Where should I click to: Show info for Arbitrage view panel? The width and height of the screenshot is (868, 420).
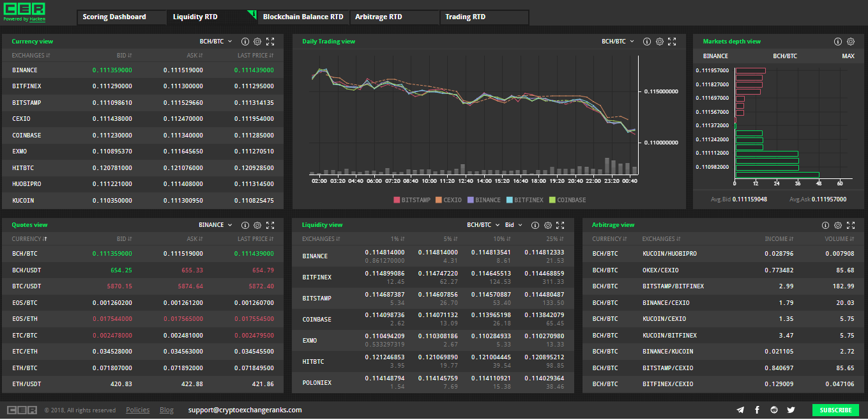pos(825,225)
